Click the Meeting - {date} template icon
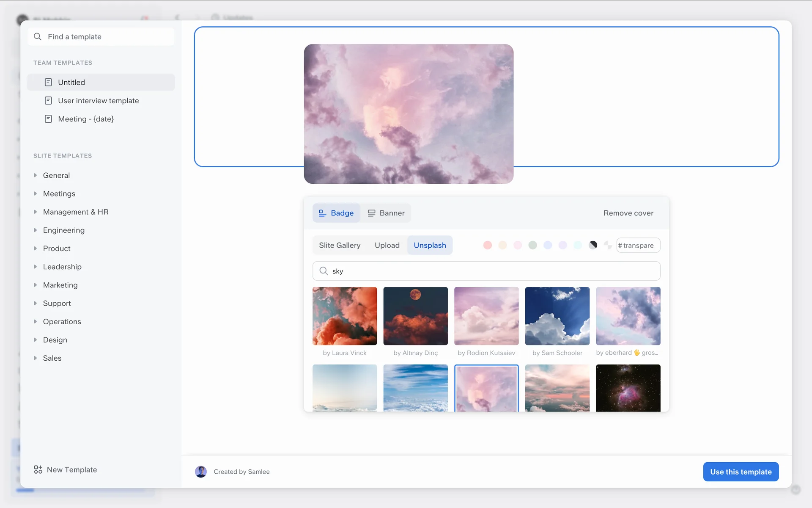The width and height of the screenshot is (812, 508). (48, 119)
